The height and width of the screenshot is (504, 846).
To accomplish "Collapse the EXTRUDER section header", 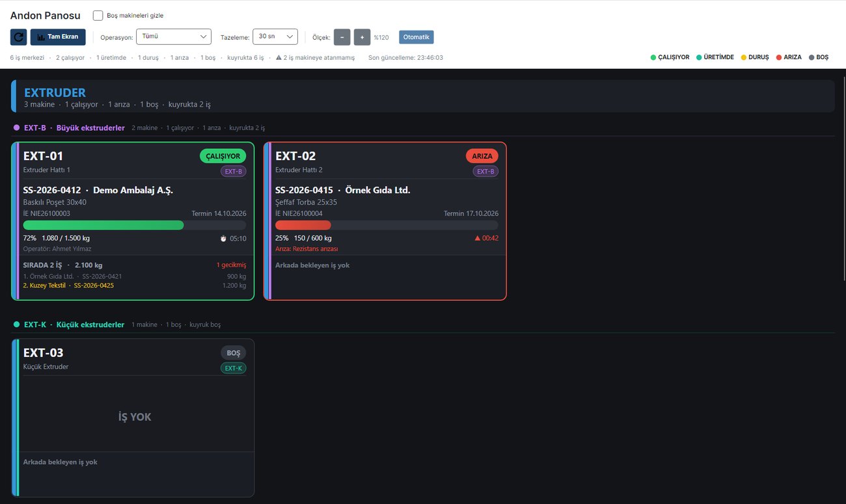I will point(422,96).
